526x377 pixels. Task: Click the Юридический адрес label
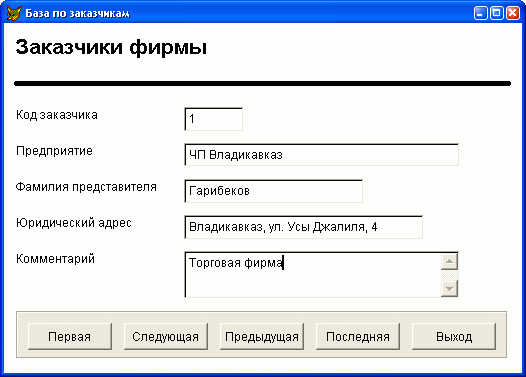point(74,223)
